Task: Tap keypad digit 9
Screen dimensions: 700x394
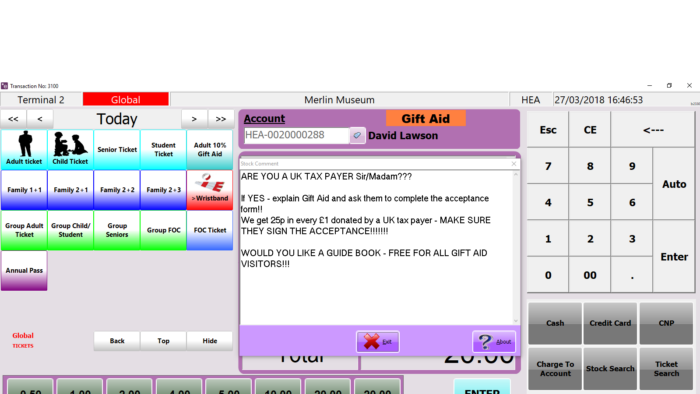Action: [x=632, y=166]
